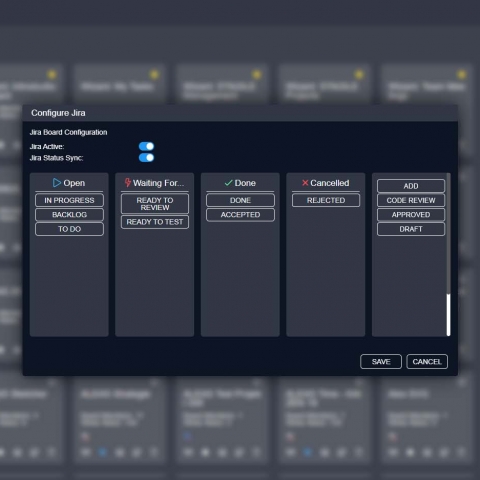The height and width of the screenshot is (480, 480).
Task: Click the Done column header text
Action: [245, 183]
